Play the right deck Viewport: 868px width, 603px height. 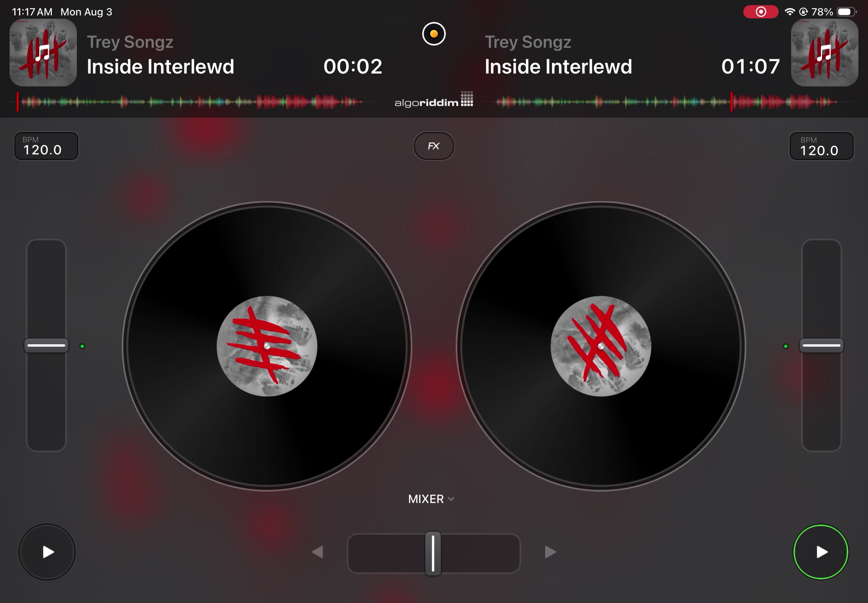click(x=821, y=552)
